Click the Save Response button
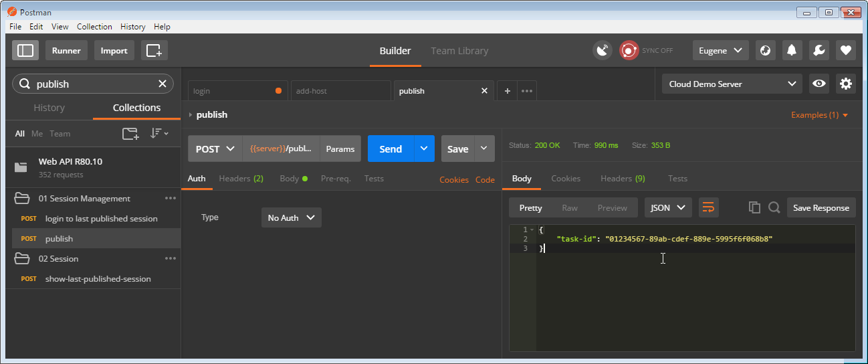The height and width of the screenshot is (364, 868). [x=821, y=207]
